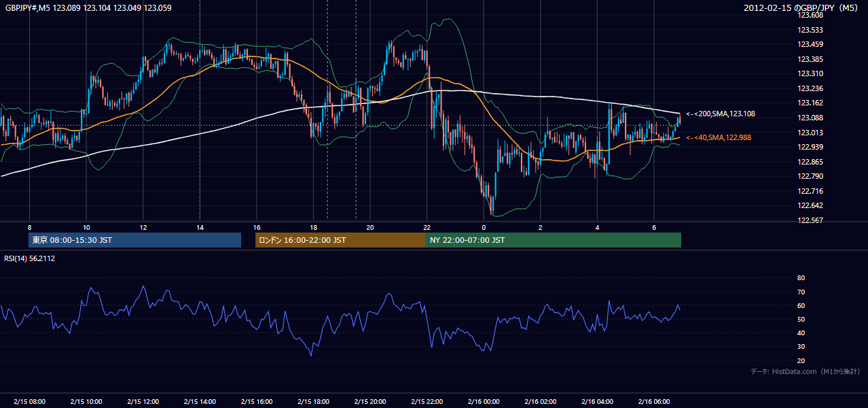
Task: Click hour label 8 under price chart
Action: (x=29, y=227)
